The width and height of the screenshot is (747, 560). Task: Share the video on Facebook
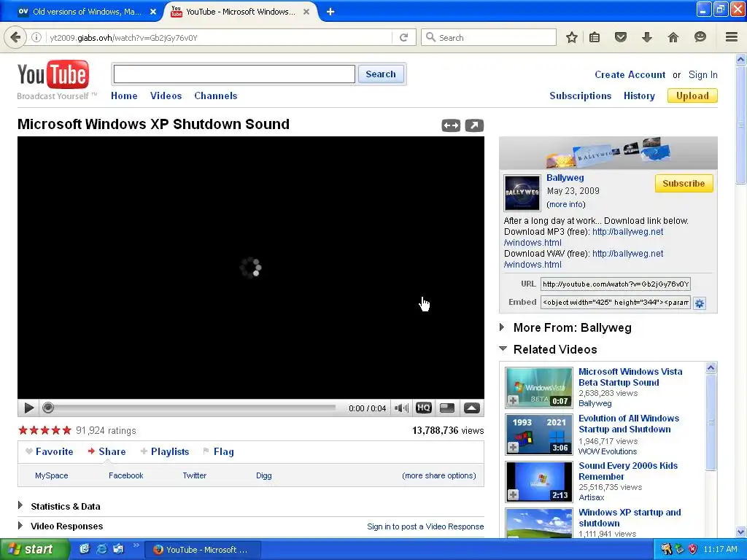pyautogui.click(x=125, y=475)
